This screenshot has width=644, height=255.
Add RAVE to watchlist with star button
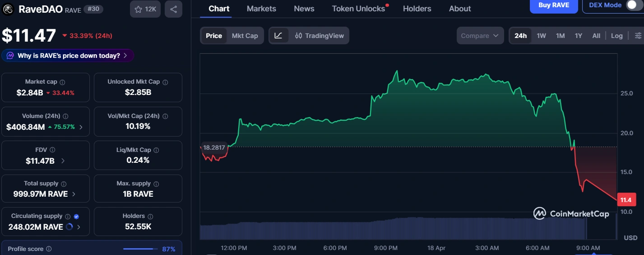tap(145, 9)
